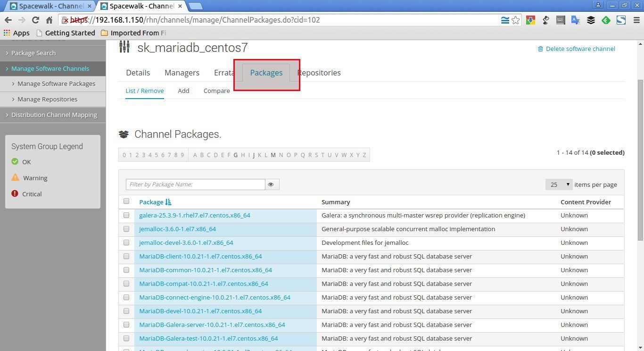This screenshot has height=351, width=644.
Task: Check the MariaDB-connect-engine package checkbox
Action: pyautogui.click(x=126, y=297)
